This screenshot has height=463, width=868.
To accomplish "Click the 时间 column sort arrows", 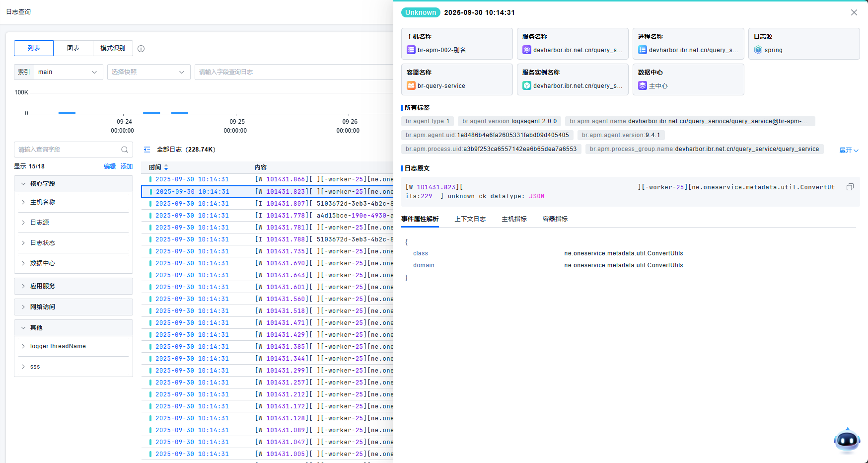I will 166,167.
